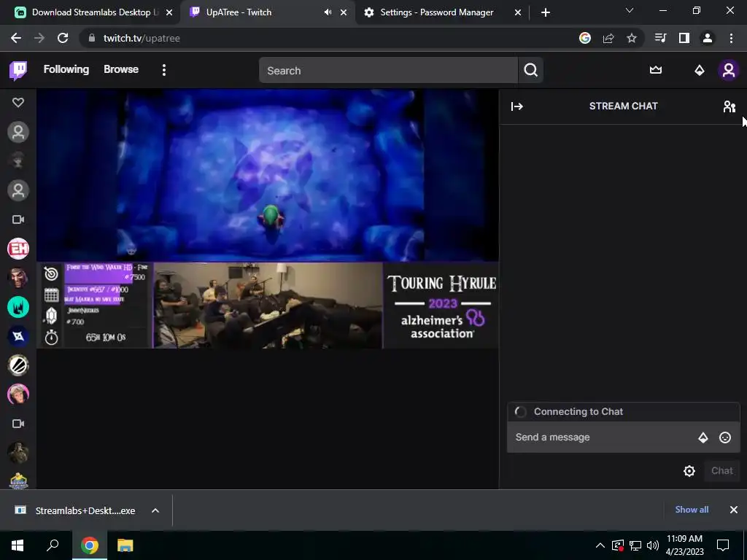Open a new browser tab

[546, 12]
